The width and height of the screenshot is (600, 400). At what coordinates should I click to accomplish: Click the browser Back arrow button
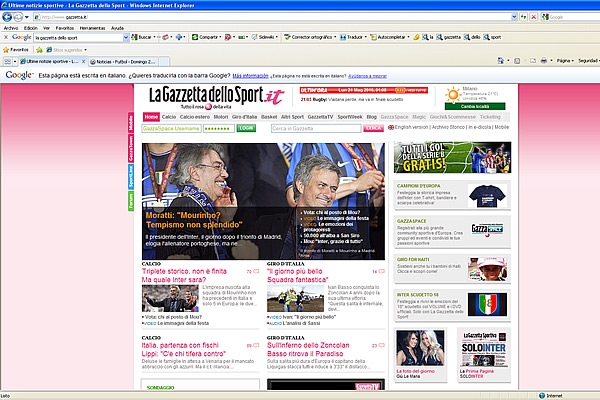(x=7, y=17)
